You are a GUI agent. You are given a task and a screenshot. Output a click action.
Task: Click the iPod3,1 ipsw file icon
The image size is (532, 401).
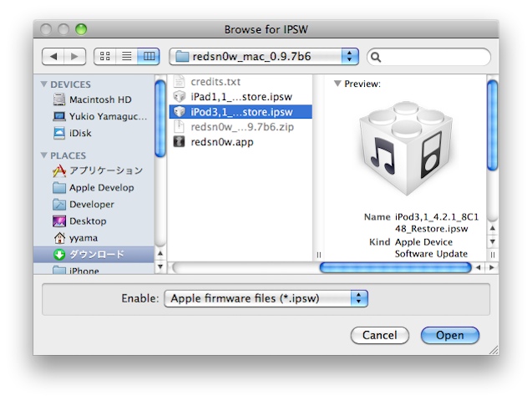click(x=179, y=112)
